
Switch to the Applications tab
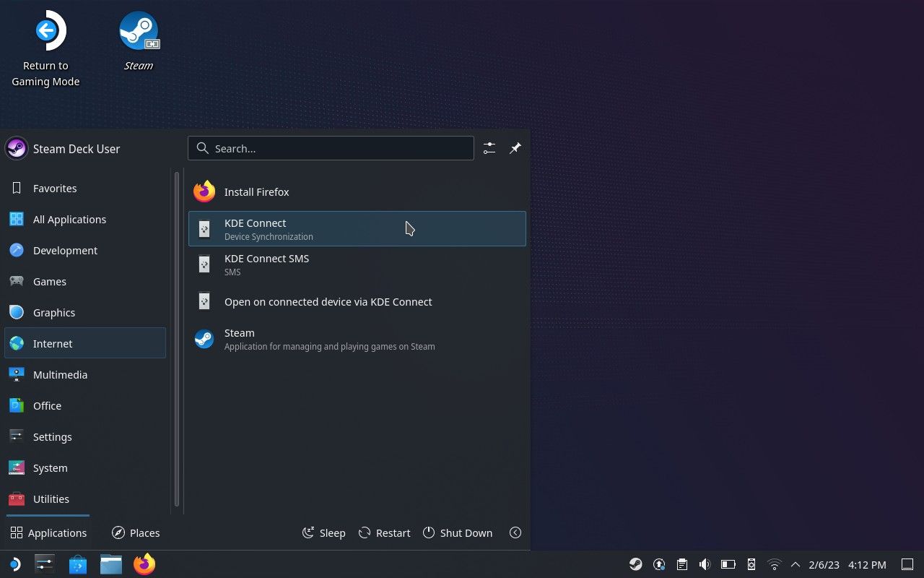pos(48,532)
